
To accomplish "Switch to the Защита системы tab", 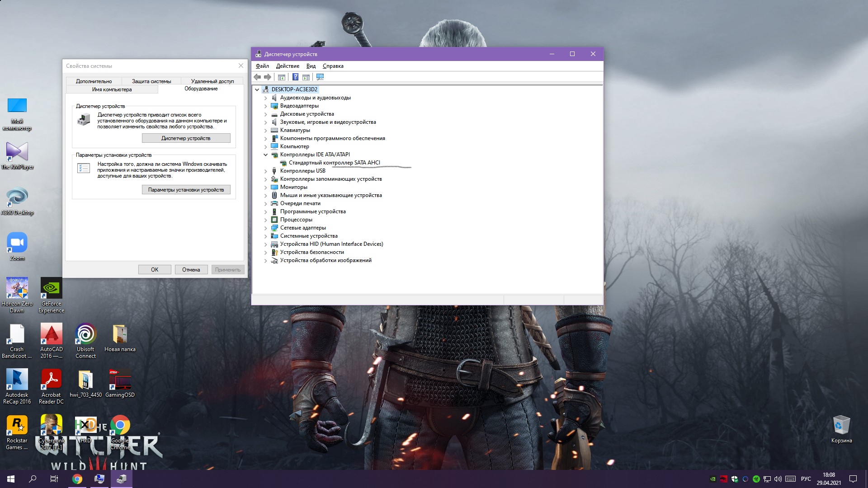I will tap(151, 81).
